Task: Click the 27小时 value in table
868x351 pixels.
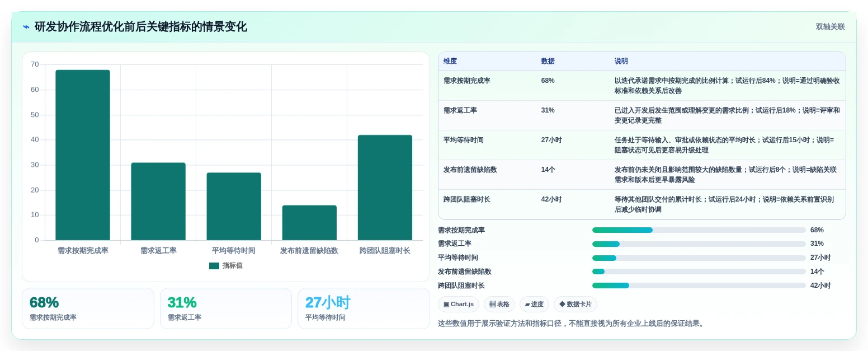Action: coord(551,141)
